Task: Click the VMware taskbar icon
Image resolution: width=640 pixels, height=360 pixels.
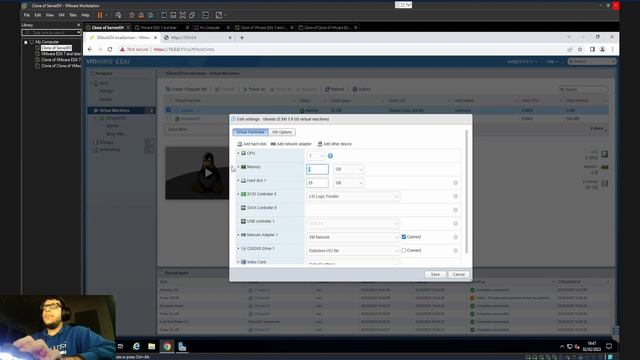Action: click(182, 347)
